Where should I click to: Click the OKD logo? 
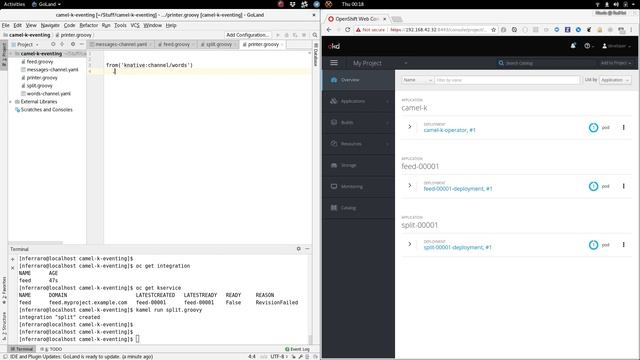tap(334, 46)
